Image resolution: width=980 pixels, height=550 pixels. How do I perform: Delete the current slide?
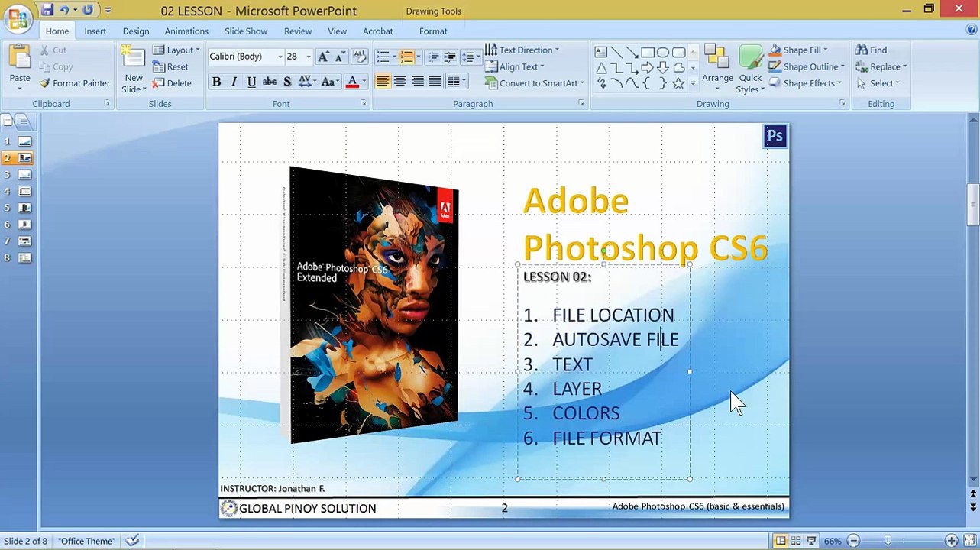click(172, 83)
